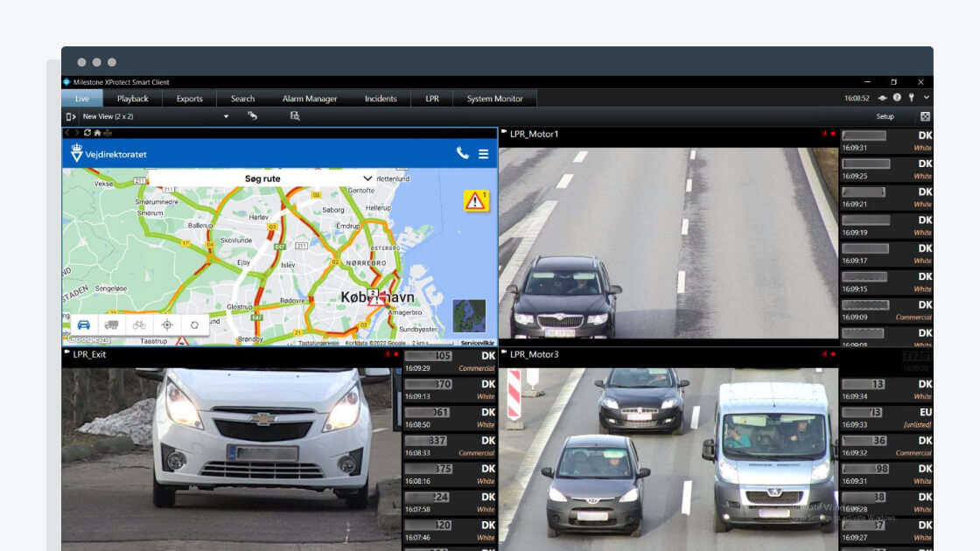The height and width of the screenshot is (551, 980).
Task: Click the reload icon in map browser bar
Action: (x=87, y=133)
